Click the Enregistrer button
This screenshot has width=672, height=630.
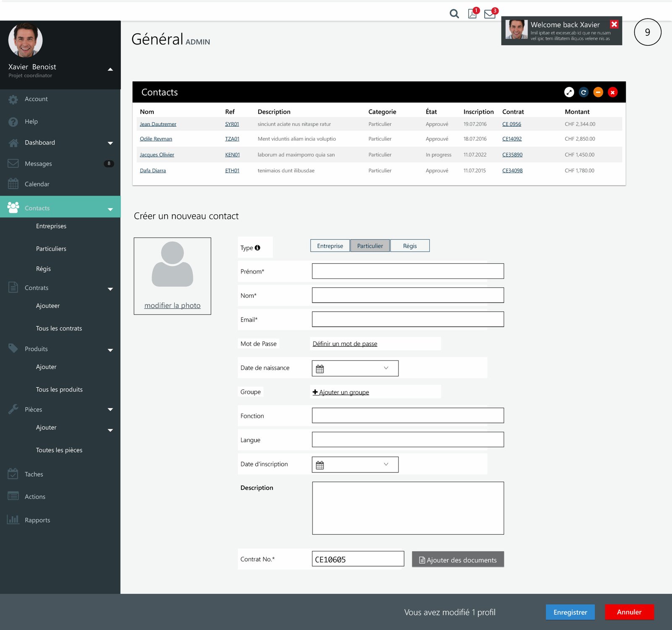coord(570,612)
